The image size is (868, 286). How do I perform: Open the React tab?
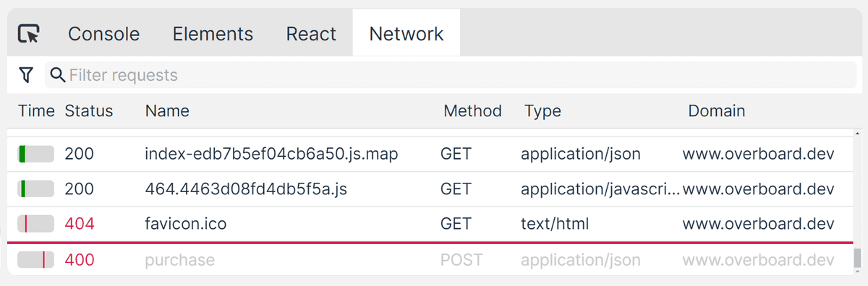pos(311,33)
